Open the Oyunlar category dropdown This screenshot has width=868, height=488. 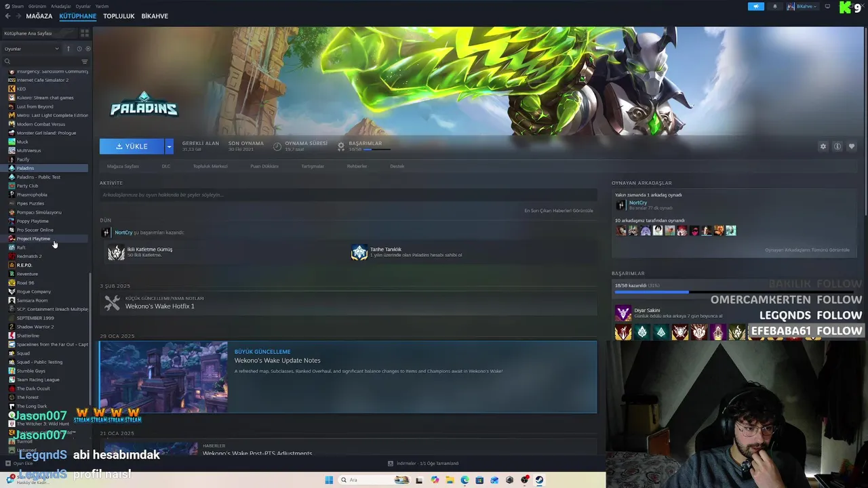tap(31, 49)
